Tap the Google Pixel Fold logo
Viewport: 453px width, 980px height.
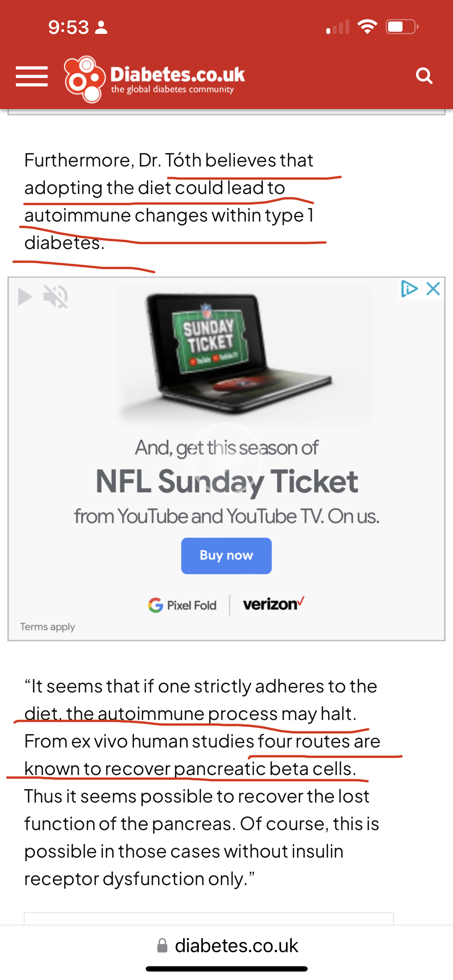pos(182,605)
